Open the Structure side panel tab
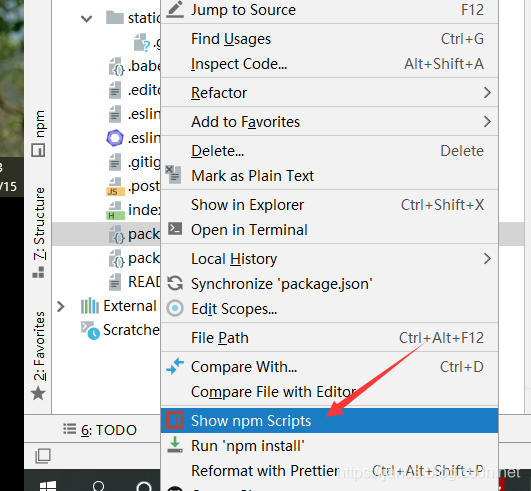This screenshot has width=531, height=491. (39, 233)
